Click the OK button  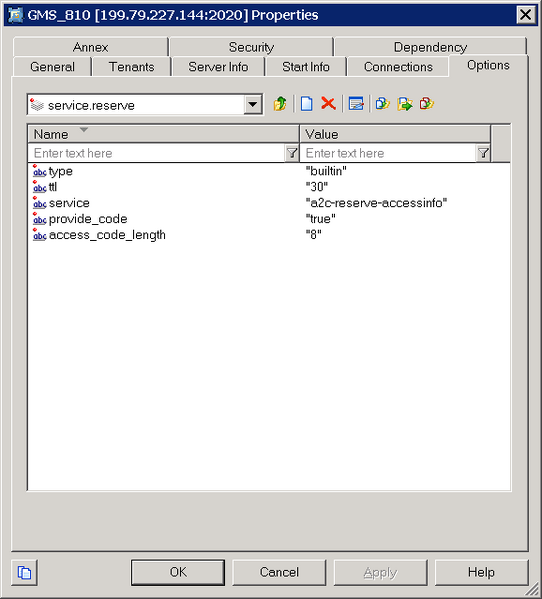(x=178, y=572)
